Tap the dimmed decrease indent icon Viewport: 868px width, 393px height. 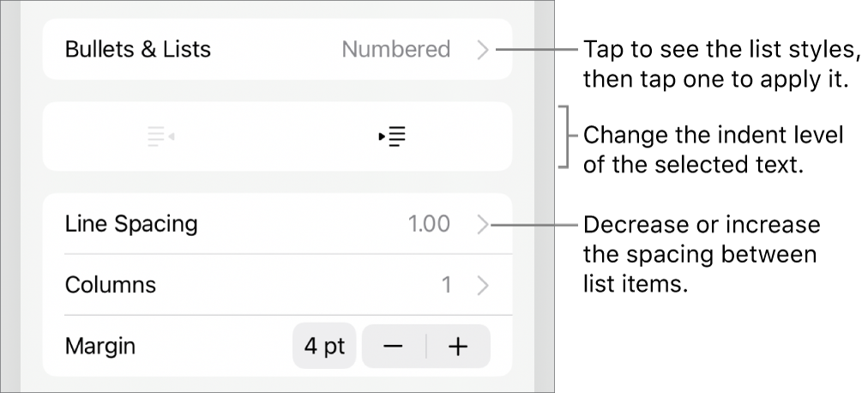click(x=160, y=136)
